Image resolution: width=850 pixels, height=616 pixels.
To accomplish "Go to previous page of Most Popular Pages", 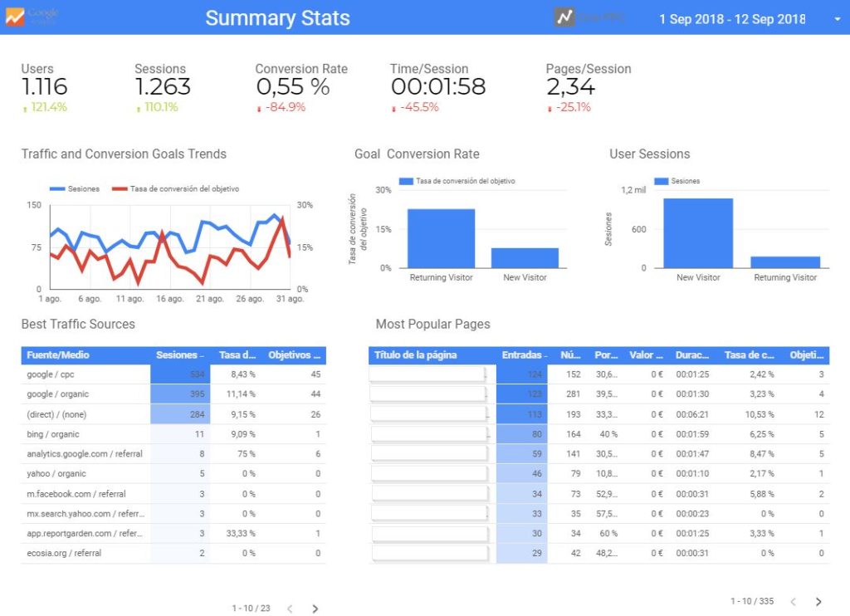I will click(x=794, y=601).
